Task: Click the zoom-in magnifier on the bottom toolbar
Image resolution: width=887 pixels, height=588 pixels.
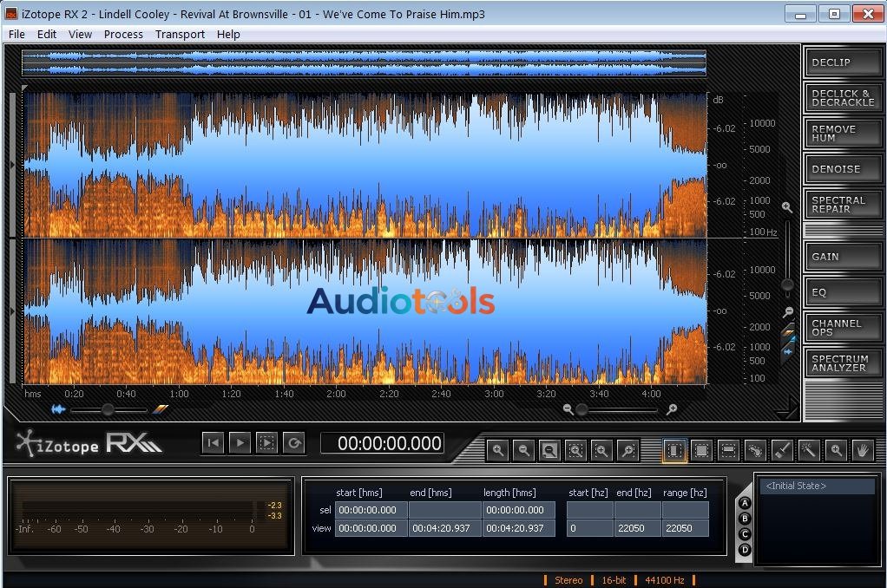Action: click(x=498, y=450)
